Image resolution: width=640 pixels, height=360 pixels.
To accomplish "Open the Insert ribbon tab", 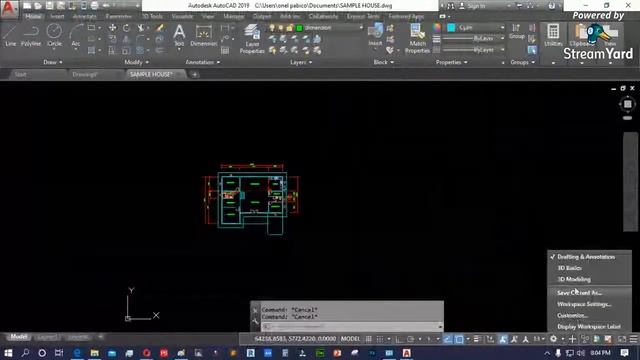I will tap(57, 16).
